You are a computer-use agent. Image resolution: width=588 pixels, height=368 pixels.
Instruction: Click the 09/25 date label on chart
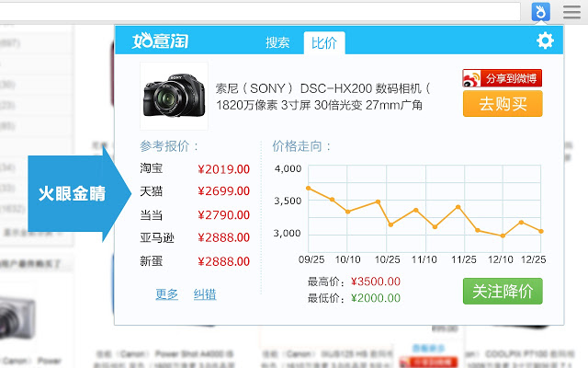click(x=311, y=259)
